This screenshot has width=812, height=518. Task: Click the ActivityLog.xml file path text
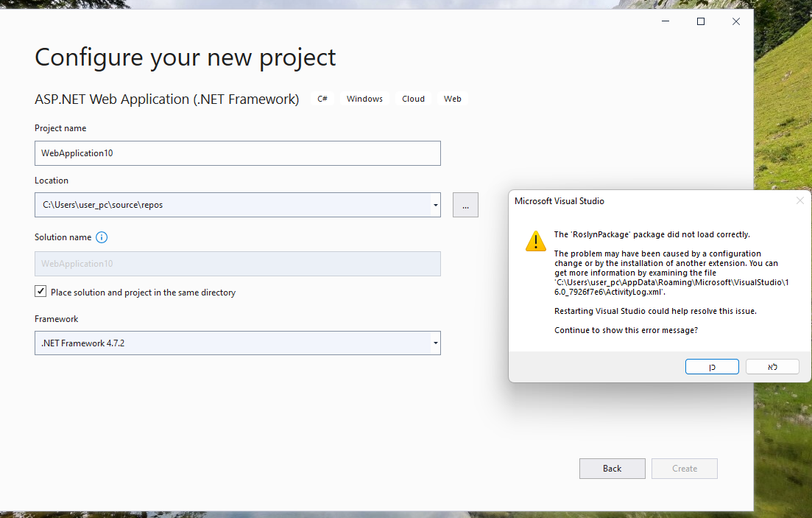coord(671,287)
